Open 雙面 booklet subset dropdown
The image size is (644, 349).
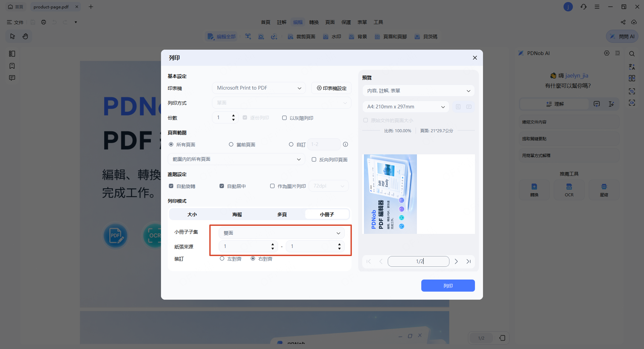[x=282, y=233]
